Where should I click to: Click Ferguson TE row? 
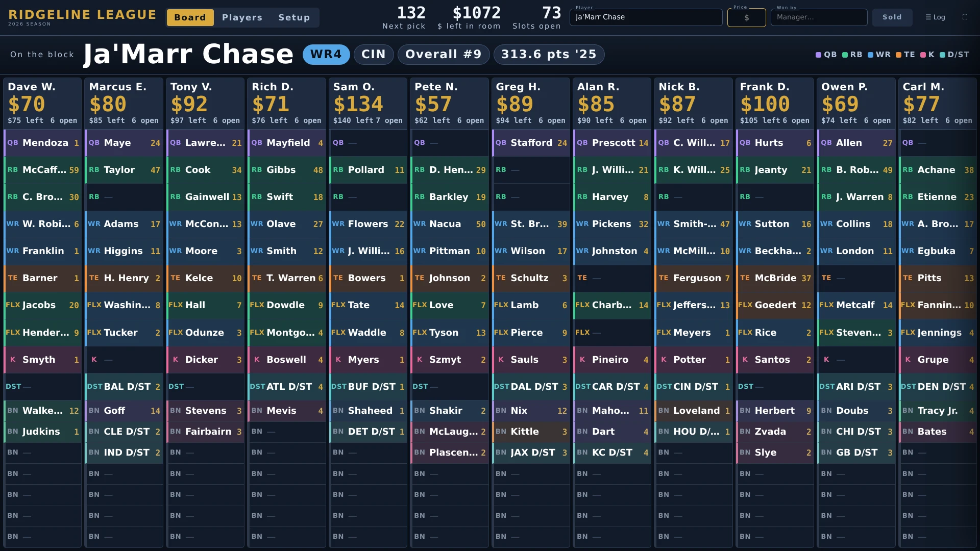pos(694,278)
